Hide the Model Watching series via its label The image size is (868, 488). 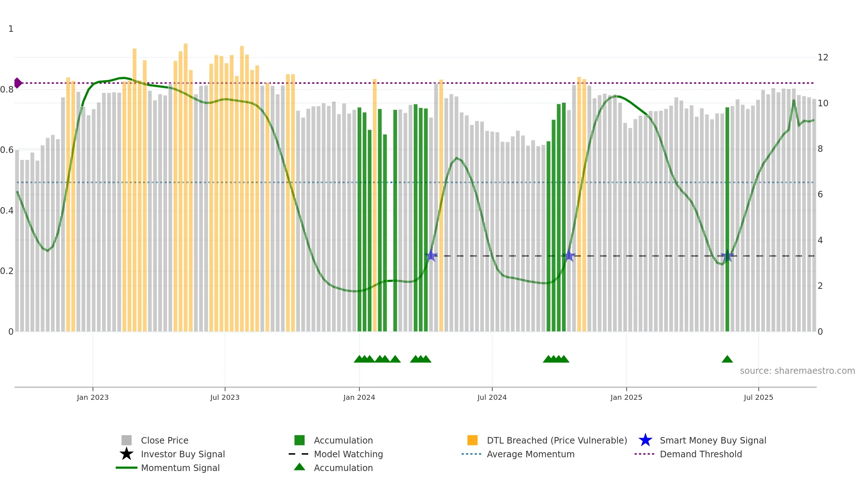[x=348, y=454]
